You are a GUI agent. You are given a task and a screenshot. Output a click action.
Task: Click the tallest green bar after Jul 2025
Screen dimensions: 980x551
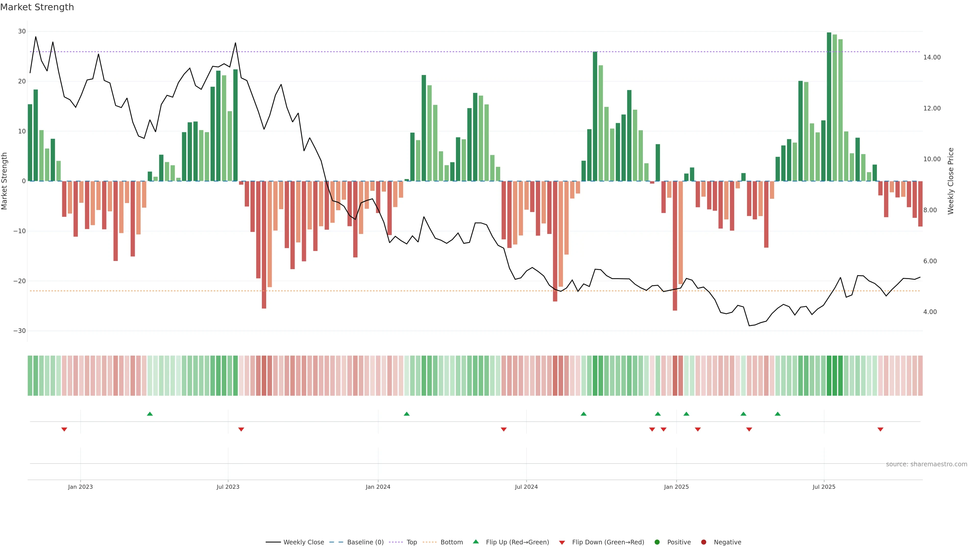[x=829, y=106]
